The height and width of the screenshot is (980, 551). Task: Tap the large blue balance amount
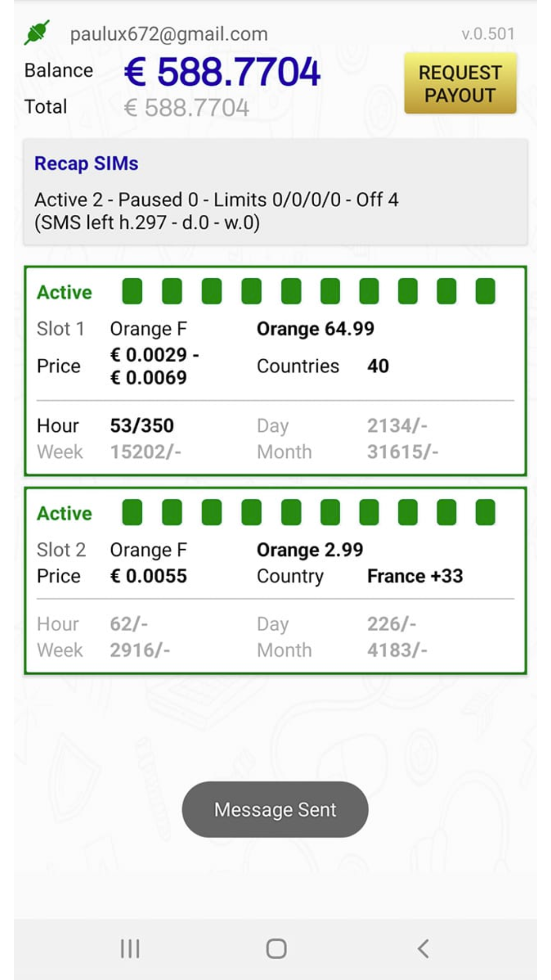tap(222, 71)
